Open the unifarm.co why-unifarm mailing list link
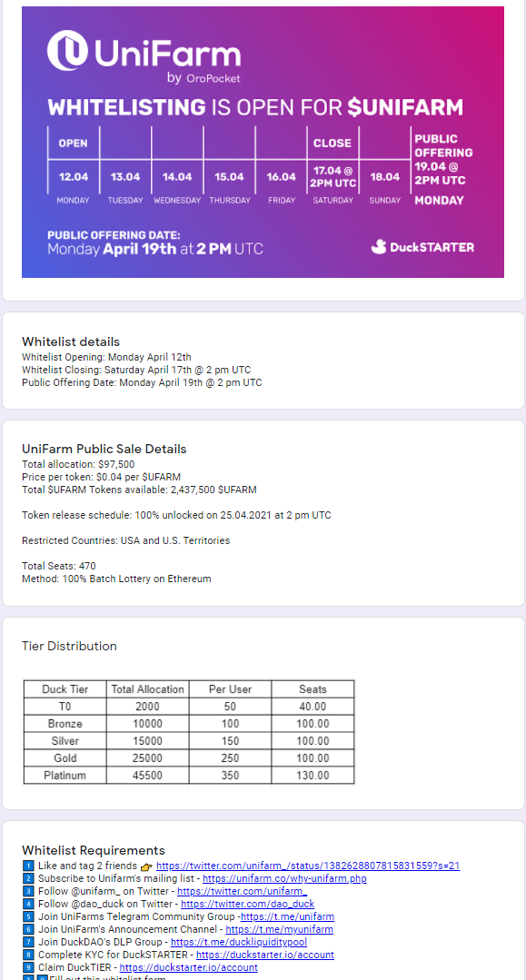This screenshot has height=980, width=526. click(284, 879)
